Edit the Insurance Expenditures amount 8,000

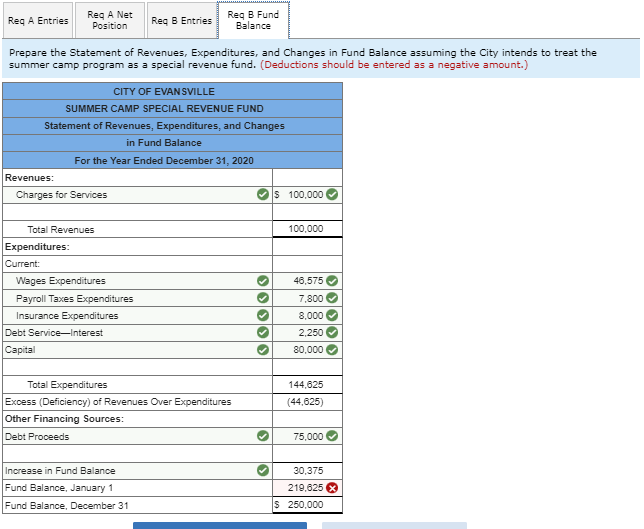(307, 315)
